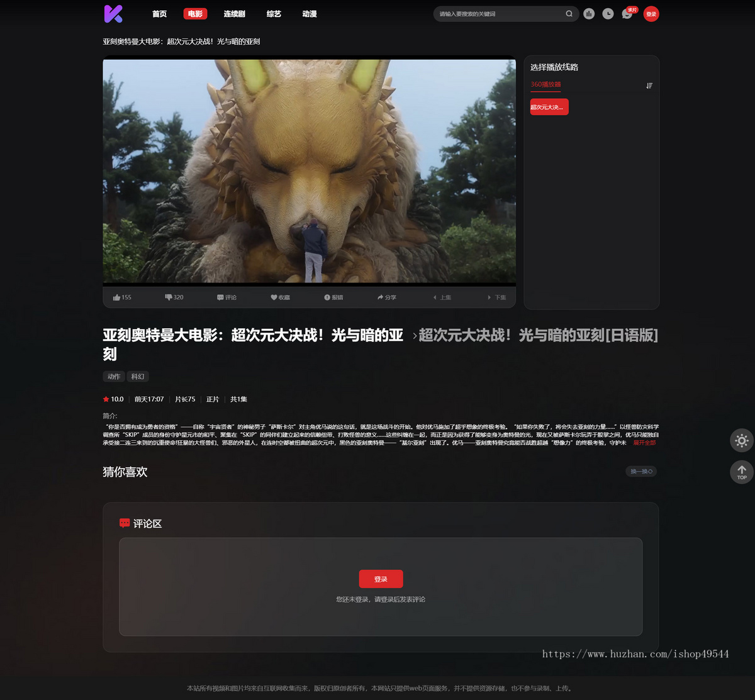This screenshot has width=755, height=700.
Task: Click the movie title heading
Action: coord(253,345)
